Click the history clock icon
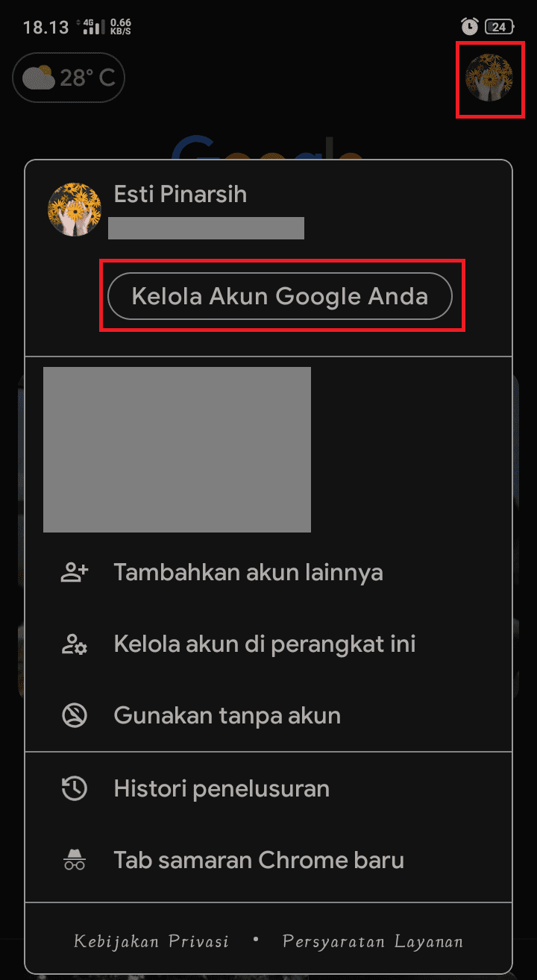The height and width of the screenshot is (980, 537). (x=74, y=788)
